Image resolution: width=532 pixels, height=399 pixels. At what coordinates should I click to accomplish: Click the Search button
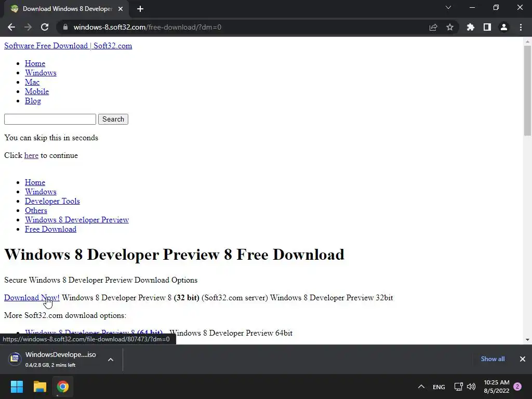(x=113, y=119)
